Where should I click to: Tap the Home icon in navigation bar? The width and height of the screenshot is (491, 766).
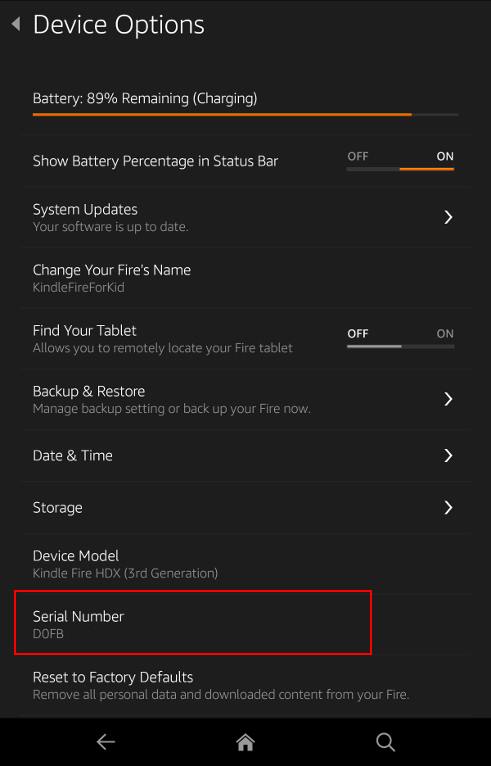[x=245, y=742]
